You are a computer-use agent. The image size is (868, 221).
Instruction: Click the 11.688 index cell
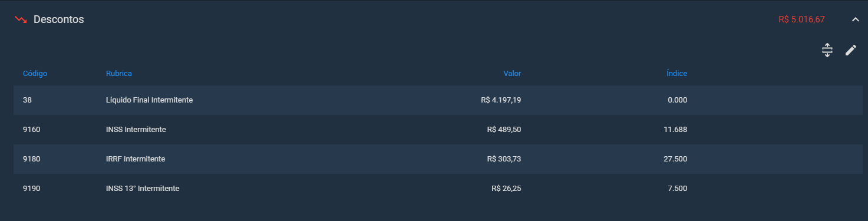click(x=675, y=130)
